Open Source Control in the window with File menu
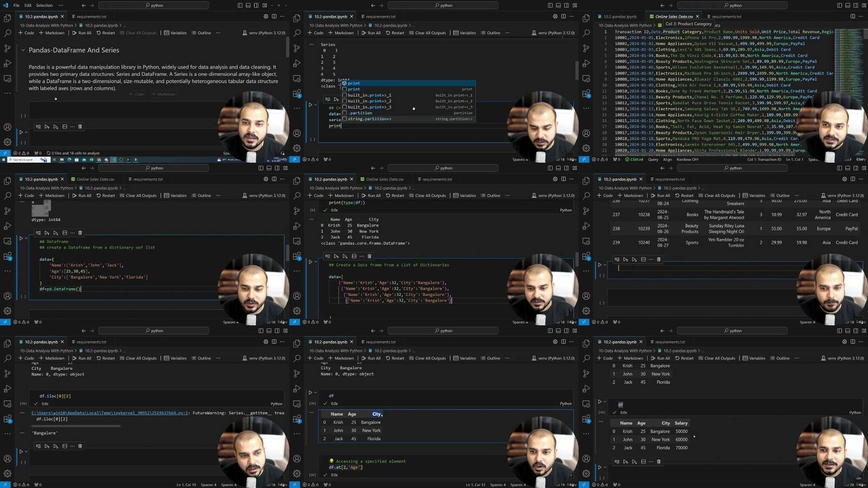Screen dimensions: 868x488 click(8, 48)
